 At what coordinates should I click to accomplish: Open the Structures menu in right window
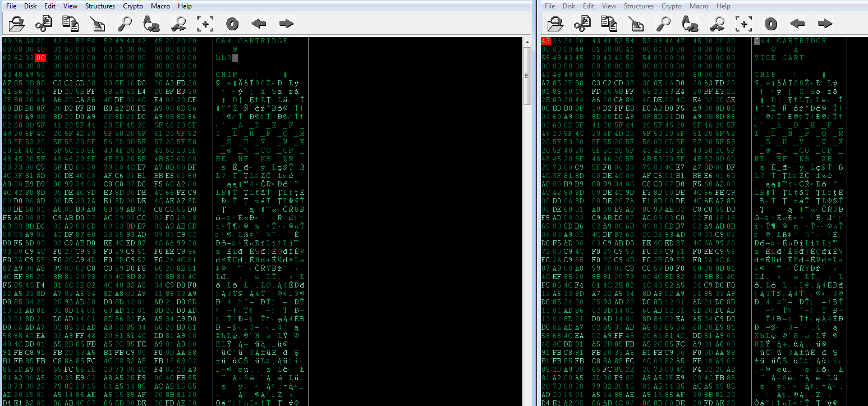pyautogui.click(x=639, y=6)
